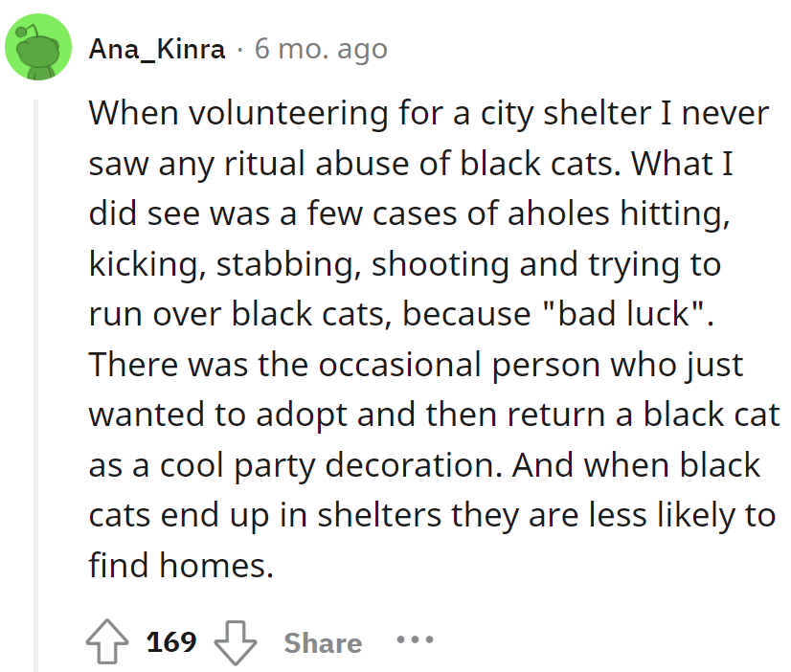
Task: Click the final words "find homes."
Action: [x=181, y=565]
